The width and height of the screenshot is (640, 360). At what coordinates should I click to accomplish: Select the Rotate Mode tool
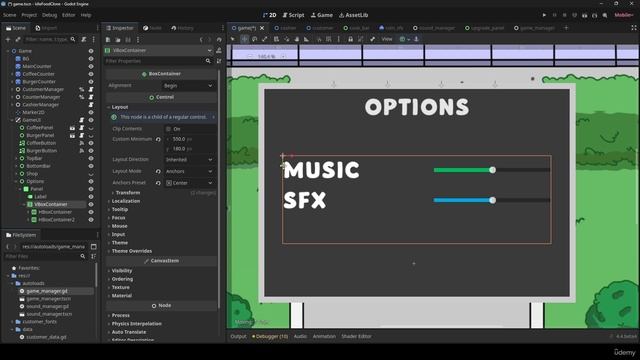tap(254, 39)
